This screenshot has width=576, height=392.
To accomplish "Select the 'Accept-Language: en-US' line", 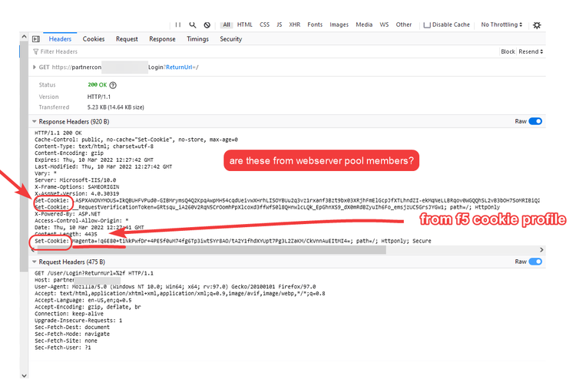I will [x=83, y=300].
